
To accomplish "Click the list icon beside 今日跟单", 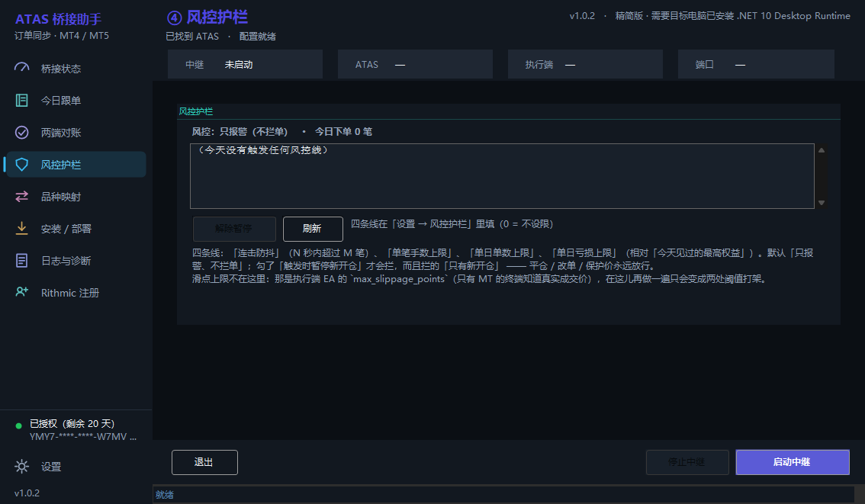I will pyautogui.click(x=21, y=101).
